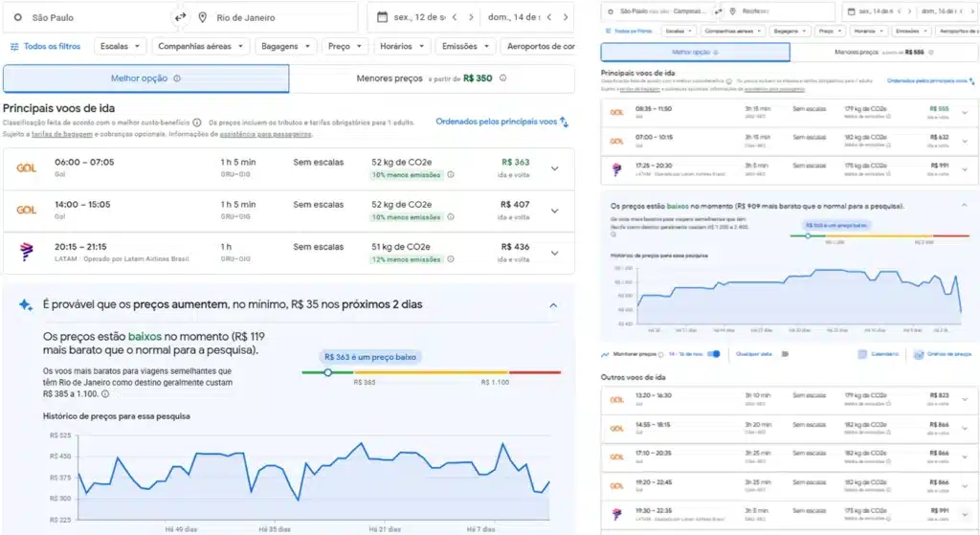This screenshot has width=980, height=535.
Task: Open the 'Companhias aéreas' filter in Rio search
Action: point(202,46)
